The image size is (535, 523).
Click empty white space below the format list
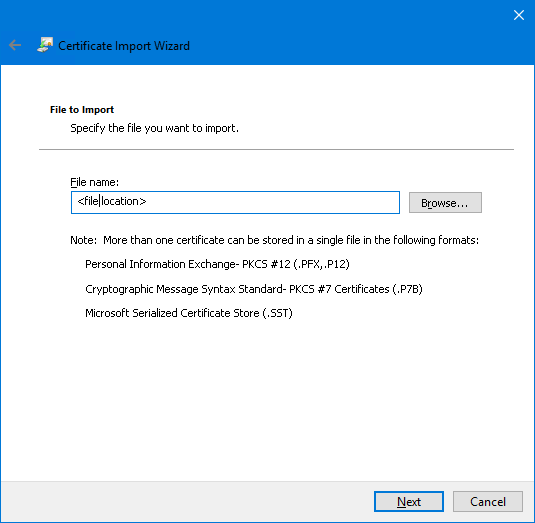(x=268, y=399)
